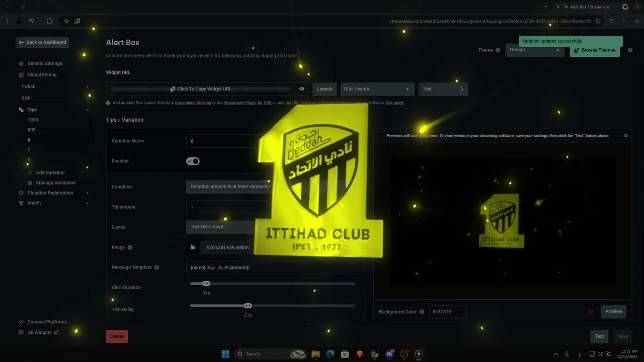The image size is (644, 362).
Task: Collapse the Tips section arrow
Action: pyautogui.click(x=87, y=110)
